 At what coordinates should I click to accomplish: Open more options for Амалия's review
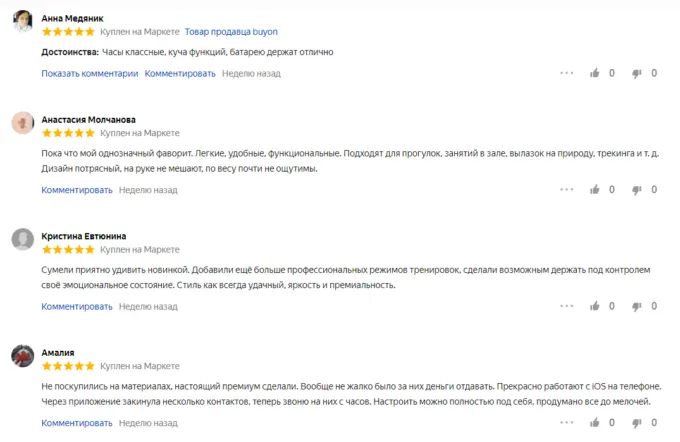pos(567,423)
